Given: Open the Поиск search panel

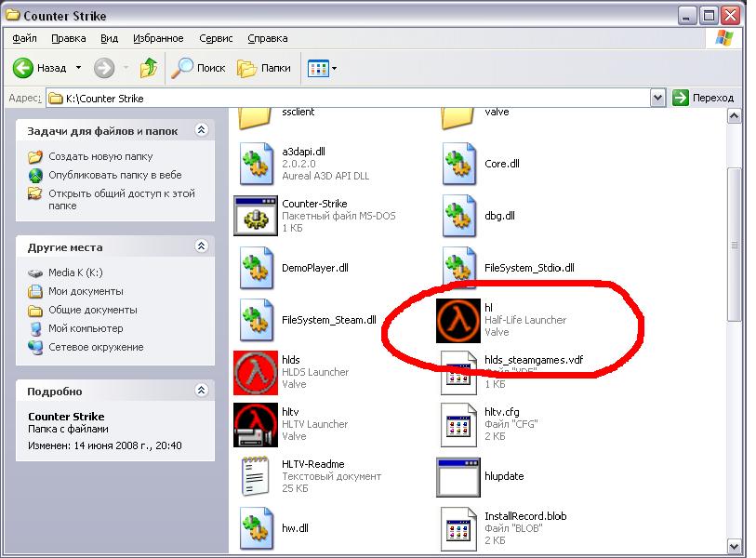Looking at the screenshot, I should pyautogui.click(x=199, y=68).
